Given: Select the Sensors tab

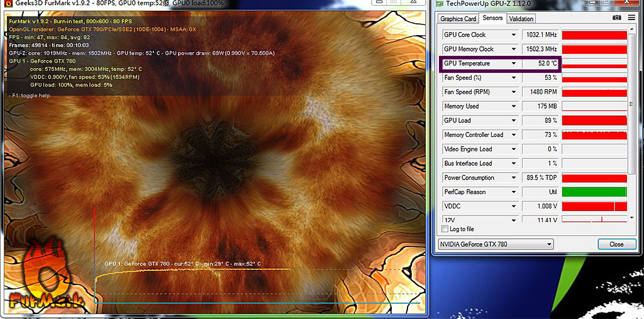Looking at the screenshot, I should [x=492, y=18].
